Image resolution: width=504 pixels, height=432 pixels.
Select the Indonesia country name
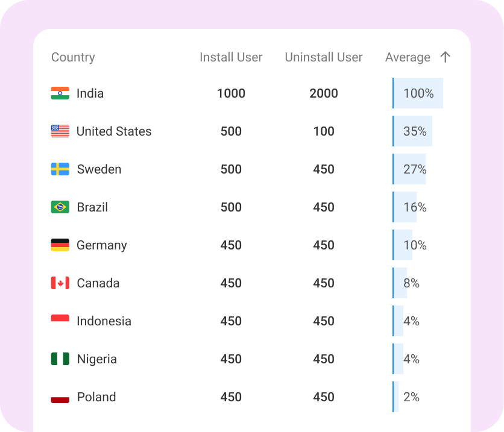click(x=104, y=321)
